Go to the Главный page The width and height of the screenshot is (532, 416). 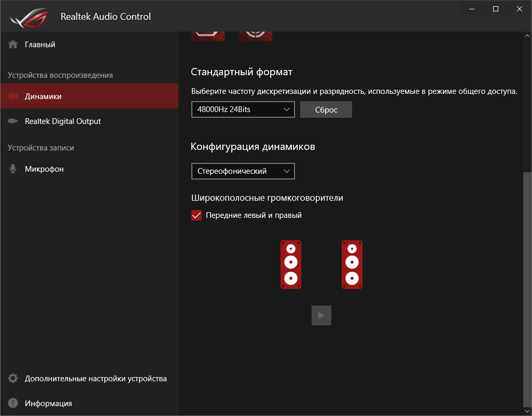point(40,45)
